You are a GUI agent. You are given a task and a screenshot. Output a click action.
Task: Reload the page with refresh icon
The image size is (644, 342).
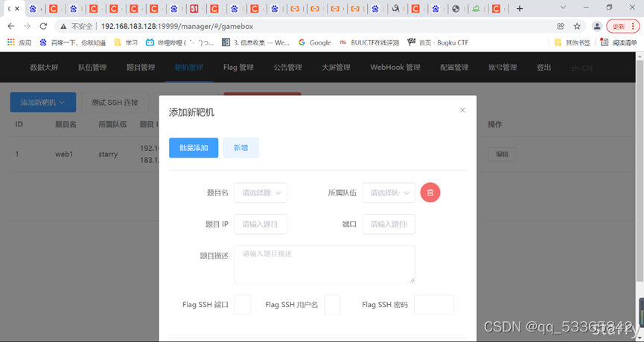point(43,26)
